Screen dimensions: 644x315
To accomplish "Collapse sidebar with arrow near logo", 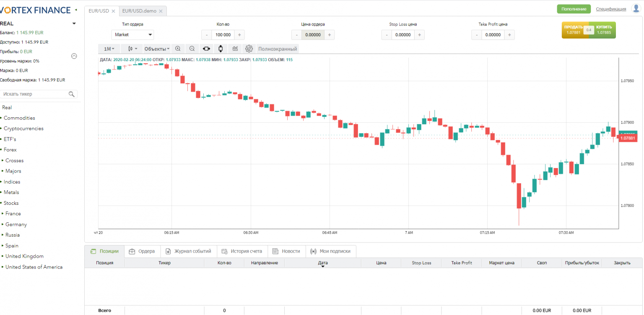I will click(x=75, y=10).
